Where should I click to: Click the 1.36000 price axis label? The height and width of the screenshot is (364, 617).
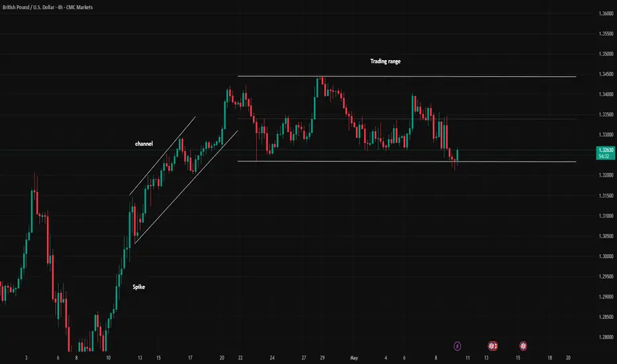(x=606, y=13)
